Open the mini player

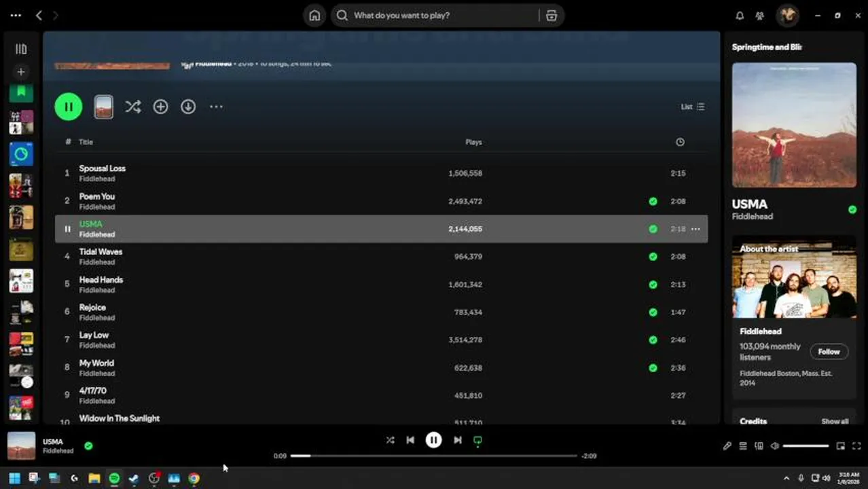(x=841, y=446)
